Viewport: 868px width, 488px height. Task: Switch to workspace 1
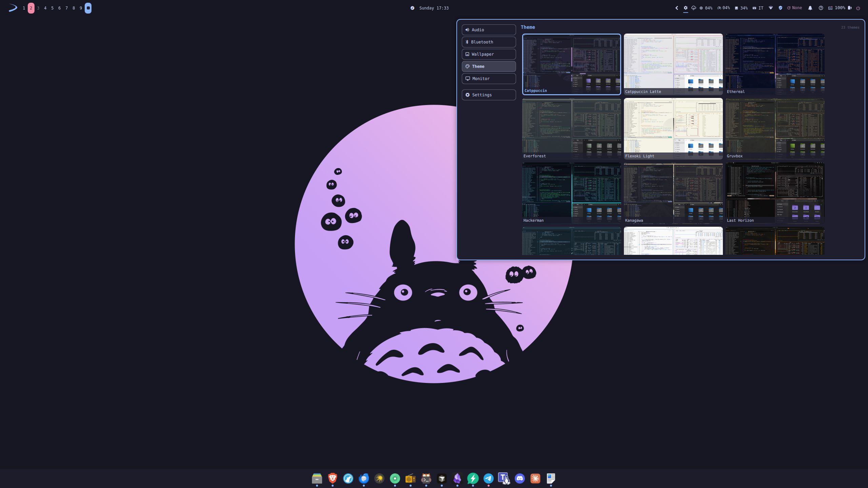(x=24, y=8)
